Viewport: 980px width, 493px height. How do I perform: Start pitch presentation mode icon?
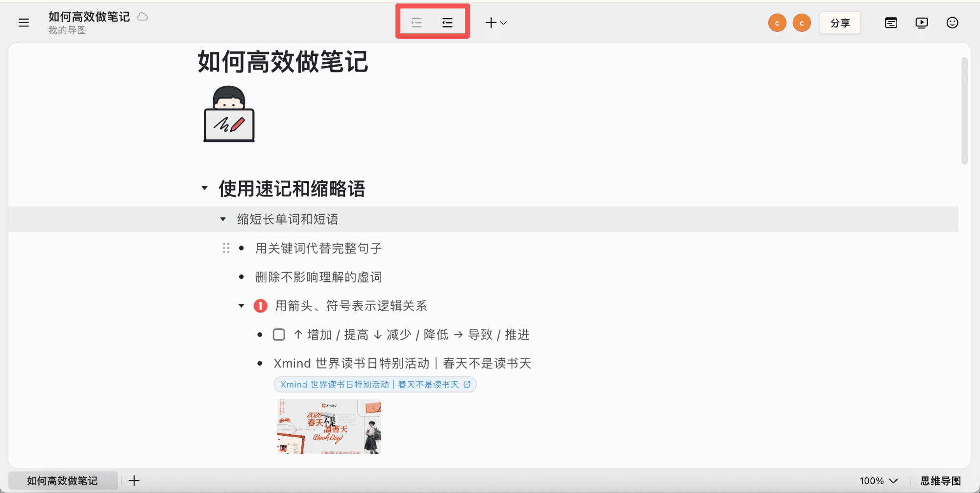922,23
